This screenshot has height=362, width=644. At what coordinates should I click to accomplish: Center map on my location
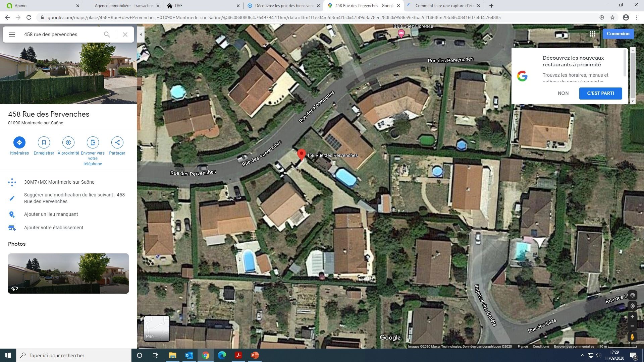(632, 306)
